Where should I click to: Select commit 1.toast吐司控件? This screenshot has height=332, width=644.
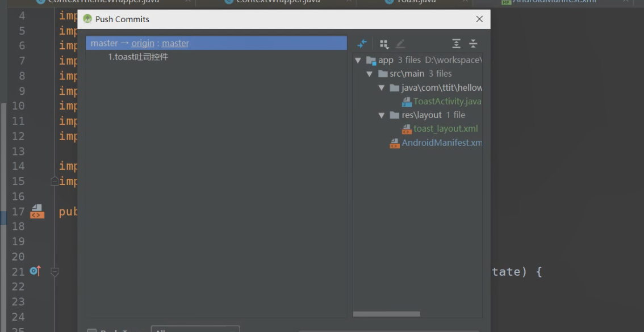pos(138,57)
